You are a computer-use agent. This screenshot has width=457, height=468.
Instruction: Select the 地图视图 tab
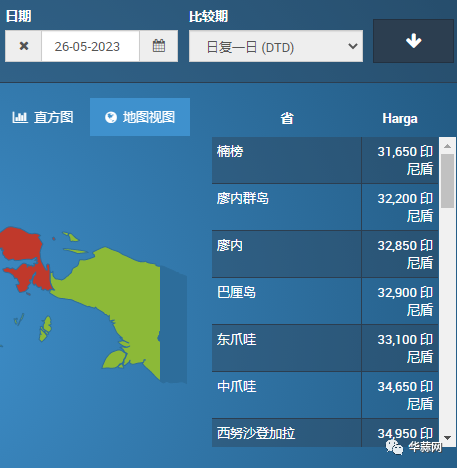coord(140,117)
